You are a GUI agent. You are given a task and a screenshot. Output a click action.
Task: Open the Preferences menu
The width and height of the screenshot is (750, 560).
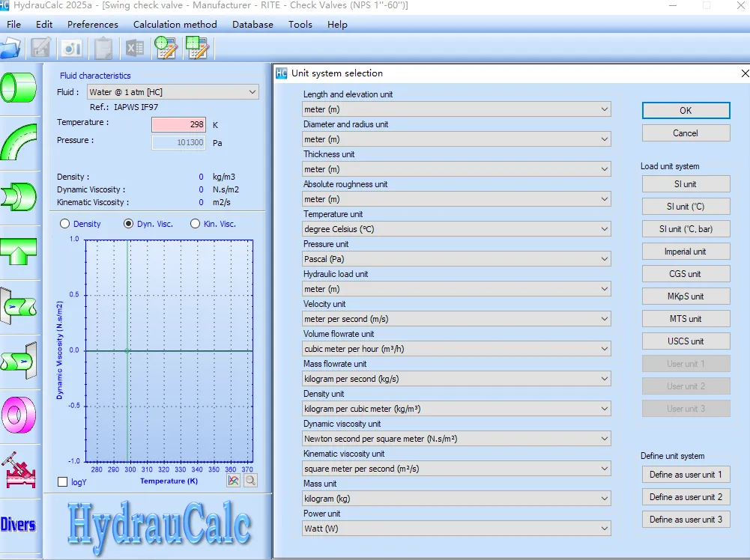(x=93, y=25)
